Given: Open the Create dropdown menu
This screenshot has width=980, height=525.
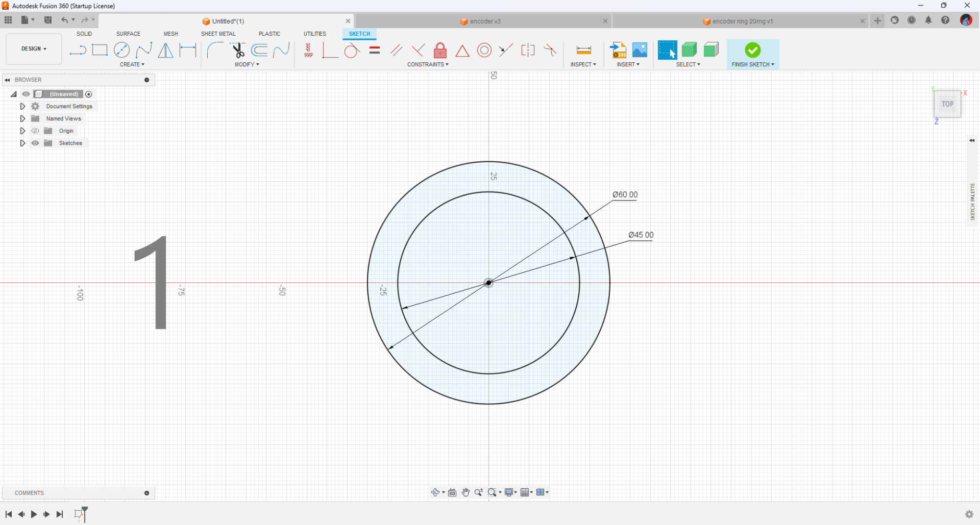Looking at the screenshot, I should [132, 64].
